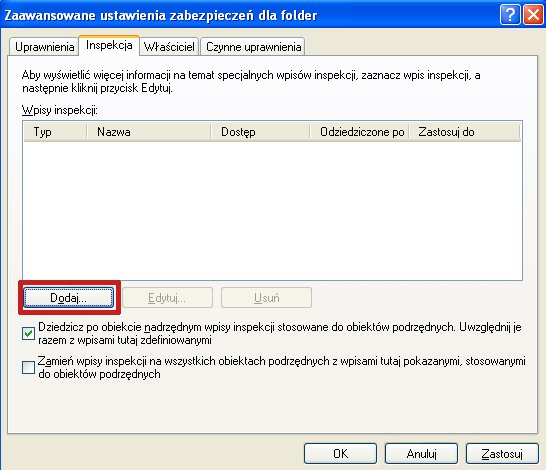Click the help question mark icon
The width and height of the screenshot is (546, 470).
(x=510, y=15)
